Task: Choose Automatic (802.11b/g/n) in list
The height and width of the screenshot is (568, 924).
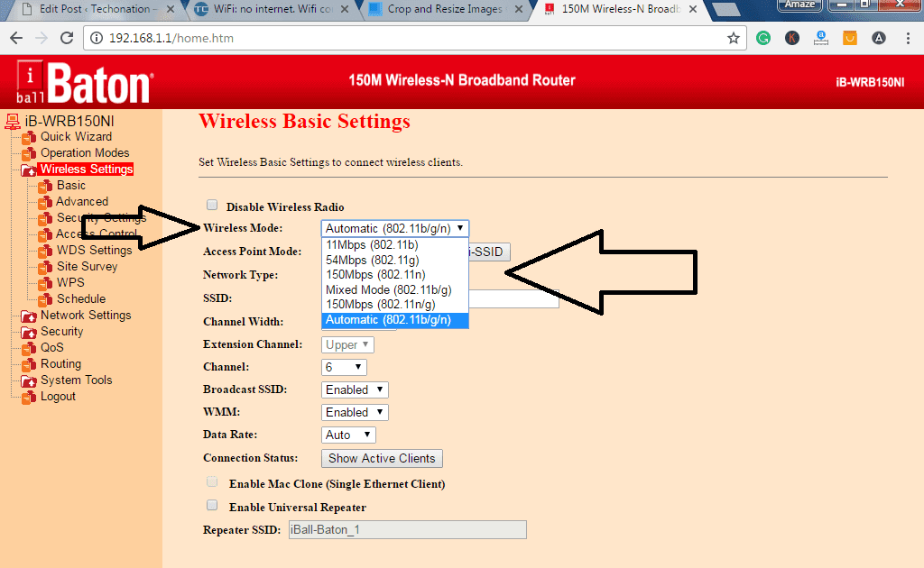Action: pyautogui.click(x=395, y=320)
